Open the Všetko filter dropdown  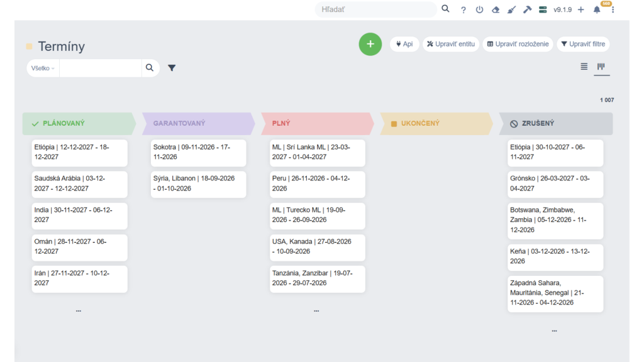coord(43,68)
